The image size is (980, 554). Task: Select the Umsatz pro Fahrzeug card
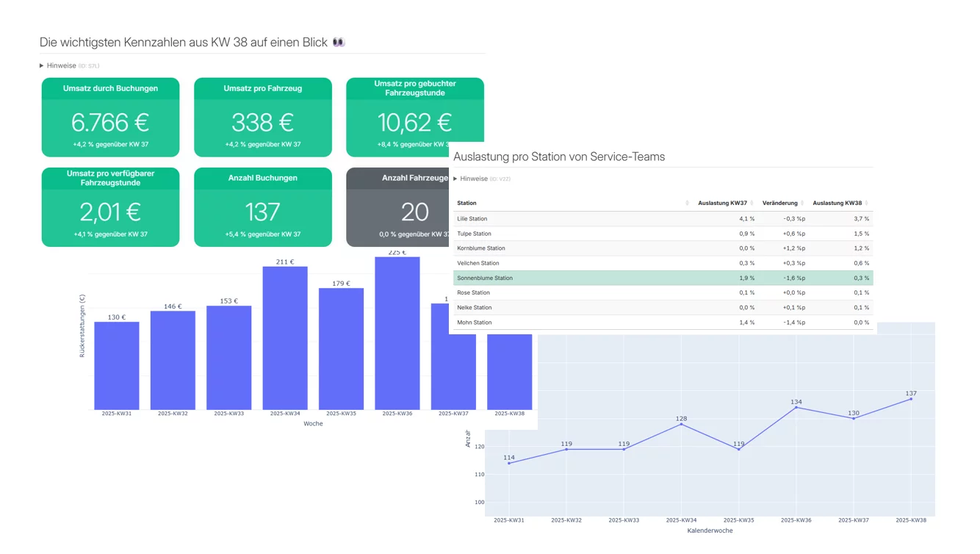262,118
